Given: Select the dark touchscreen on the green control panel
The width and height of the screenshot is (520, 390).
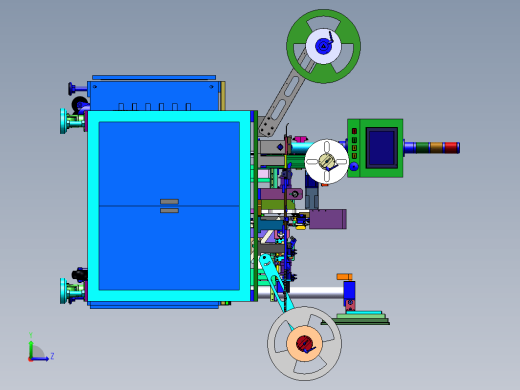Looking at the screenshot, I should click(382, 148).
